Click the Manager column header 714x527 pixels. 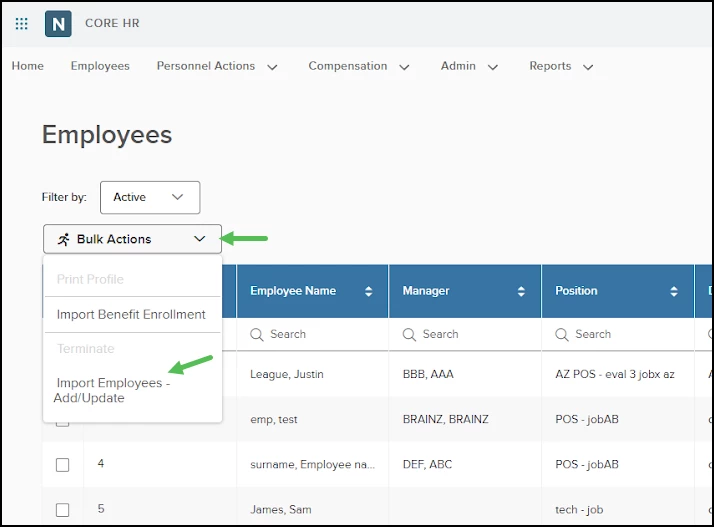click(465, 291)
